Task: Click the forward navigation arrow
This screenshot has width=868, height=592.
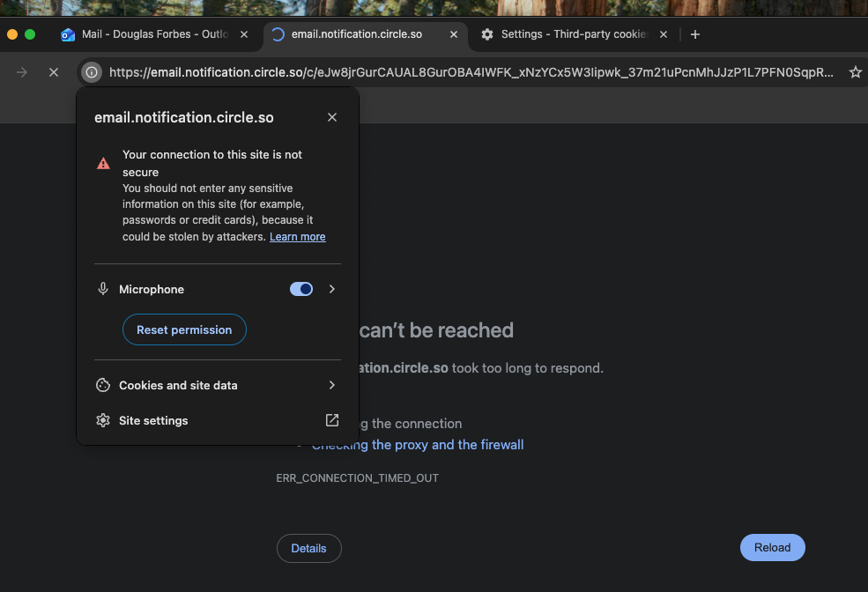Action: pos(21,72)
